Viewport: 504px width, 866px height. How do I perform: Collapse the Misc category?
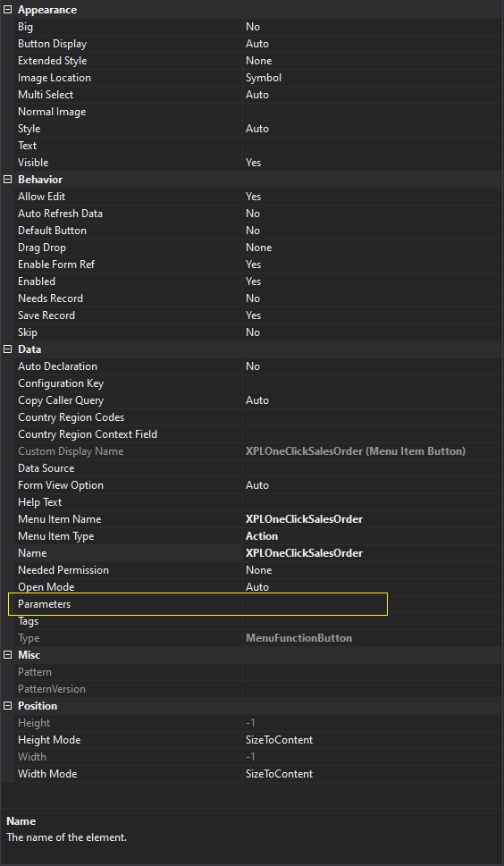(x=8, y=655)
